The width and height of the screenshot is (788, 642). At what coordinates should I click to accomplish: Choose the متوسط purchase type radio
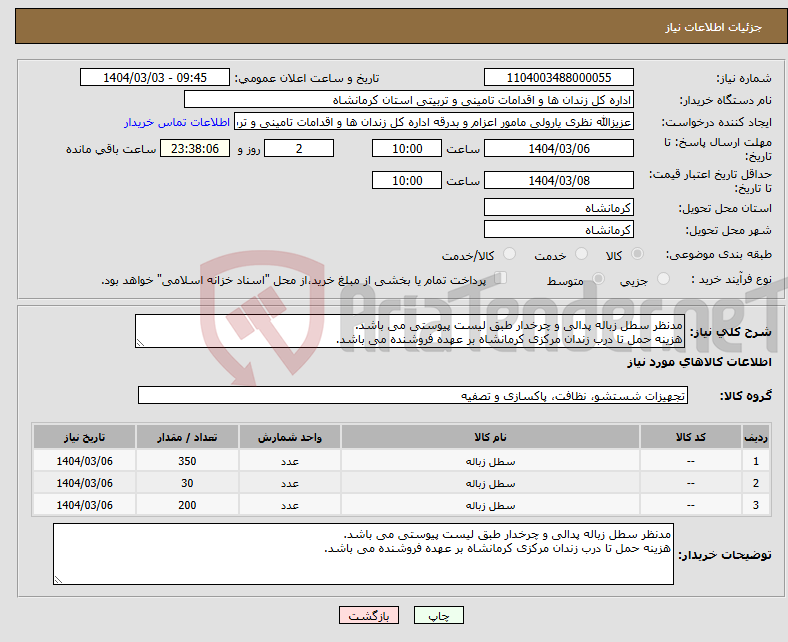(599, 279)
